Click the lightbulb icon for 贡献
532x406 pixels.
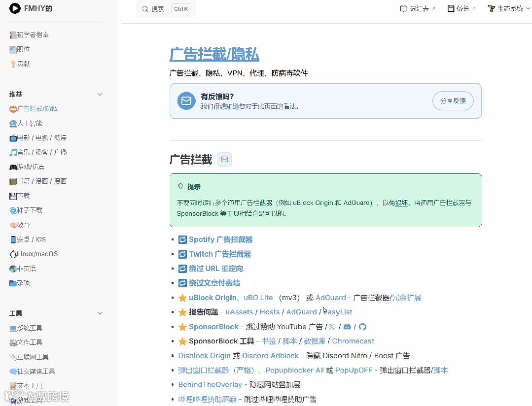coord(13,64)
